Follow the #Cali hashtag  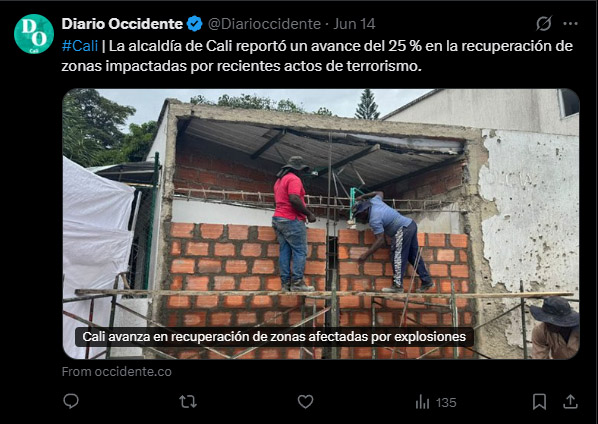tap(80, 46)
